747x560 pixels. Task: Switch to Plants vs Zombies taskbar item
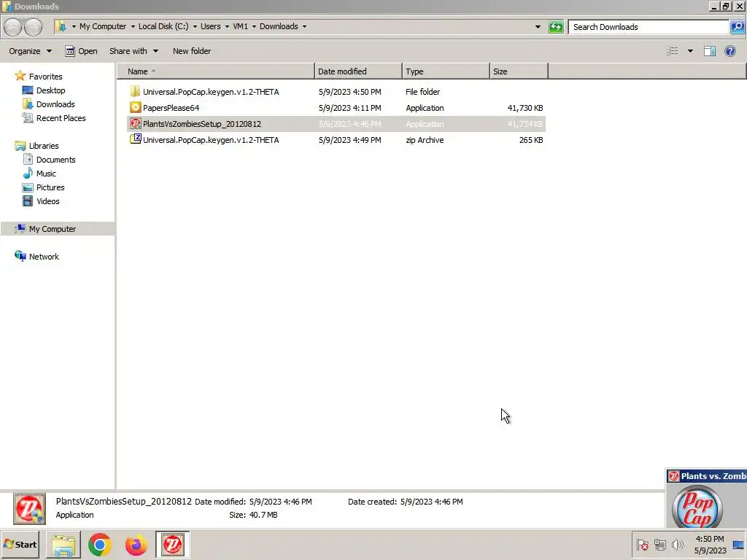[172, 545]
